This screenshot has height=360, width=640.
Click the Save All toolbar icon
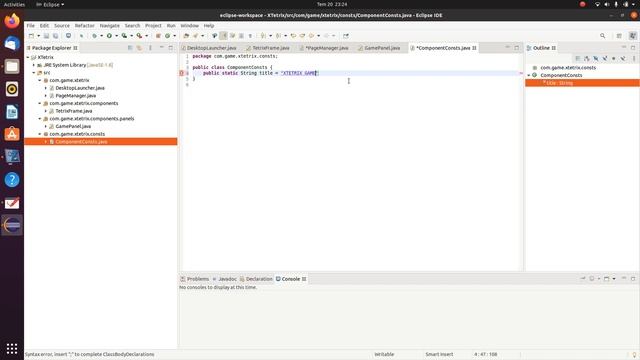tap(55, 36)
